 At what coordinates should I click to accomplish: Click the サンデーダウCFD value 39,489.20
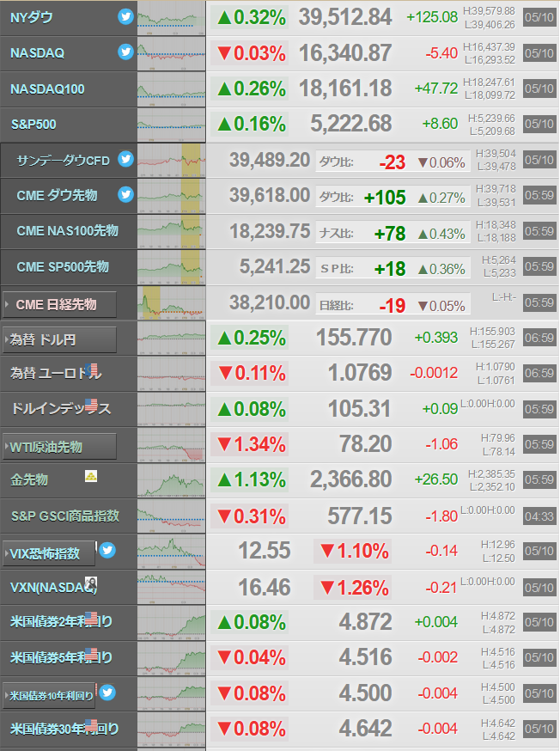(270, 160)
